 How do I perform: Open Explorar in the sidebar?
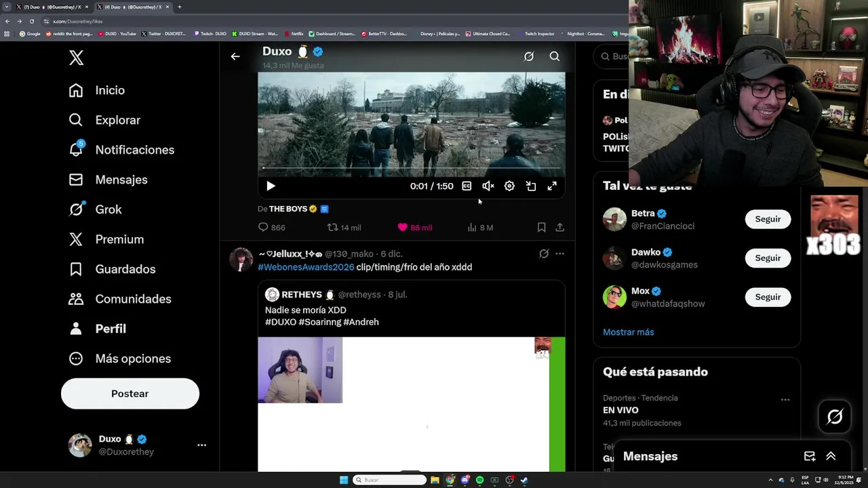click(104, 120)
